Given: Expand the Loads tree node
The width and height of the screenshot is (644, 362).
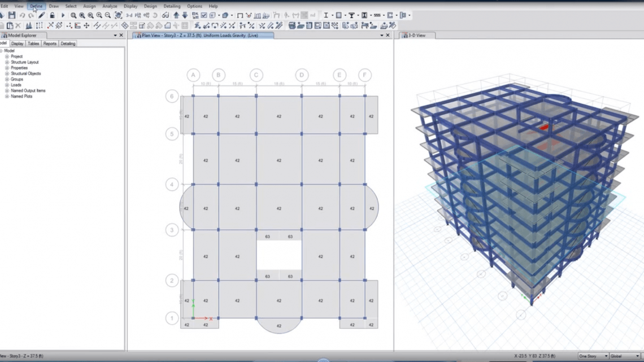Looking at the screenshot, I should tap(7, 85).
